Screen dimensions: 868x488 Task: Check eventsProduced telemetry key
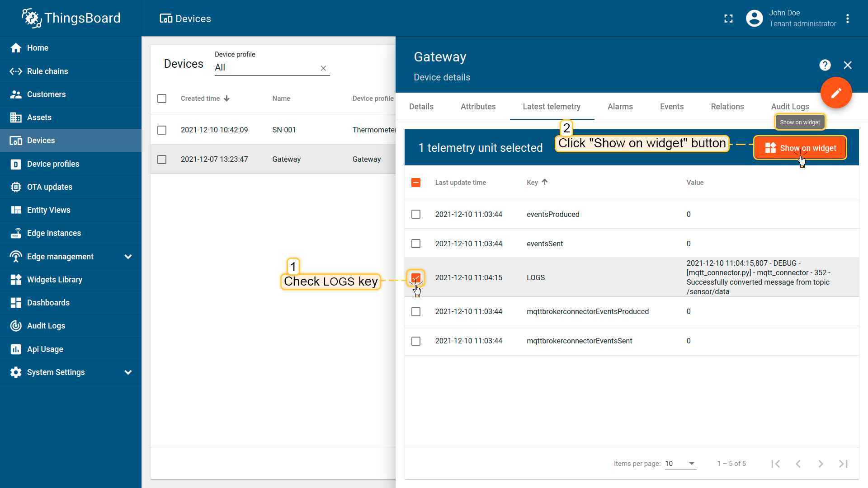[x=416, y=214]
